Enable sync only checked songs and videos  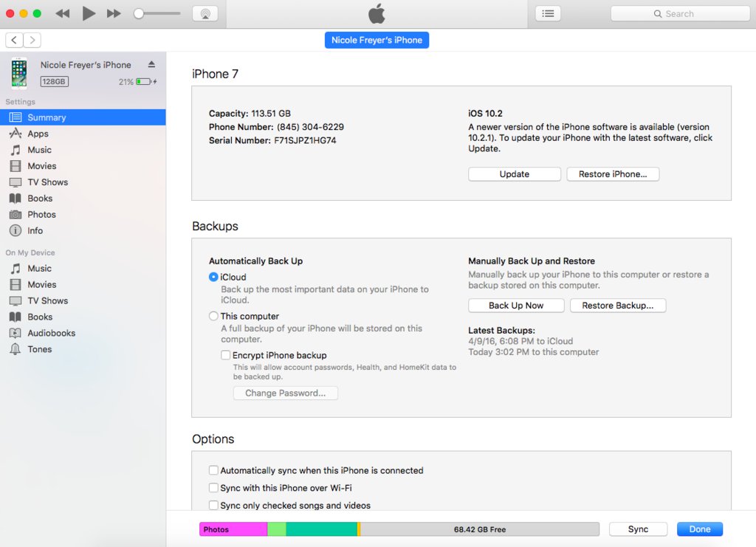pos(213,505)
